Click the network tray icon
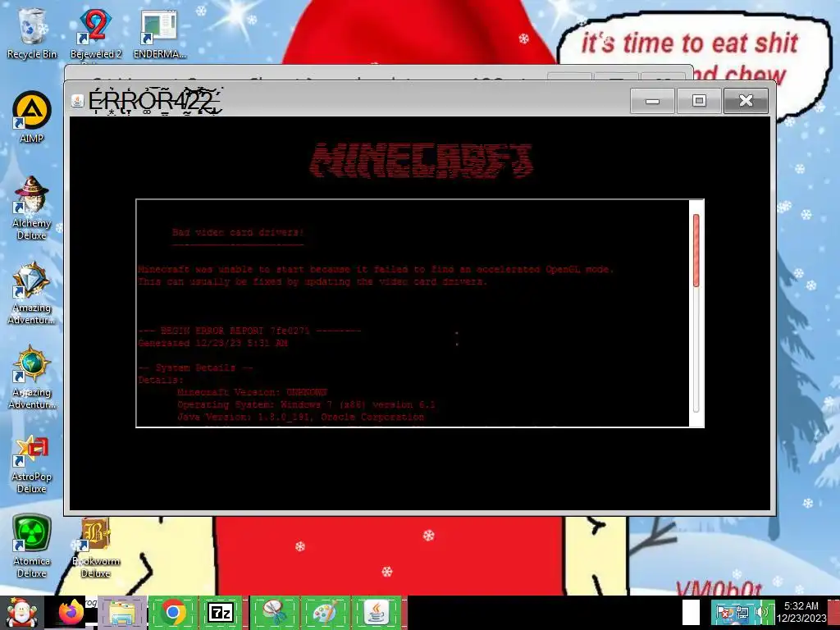This screenshot has width=840, height=630. [x=742, y=613]
